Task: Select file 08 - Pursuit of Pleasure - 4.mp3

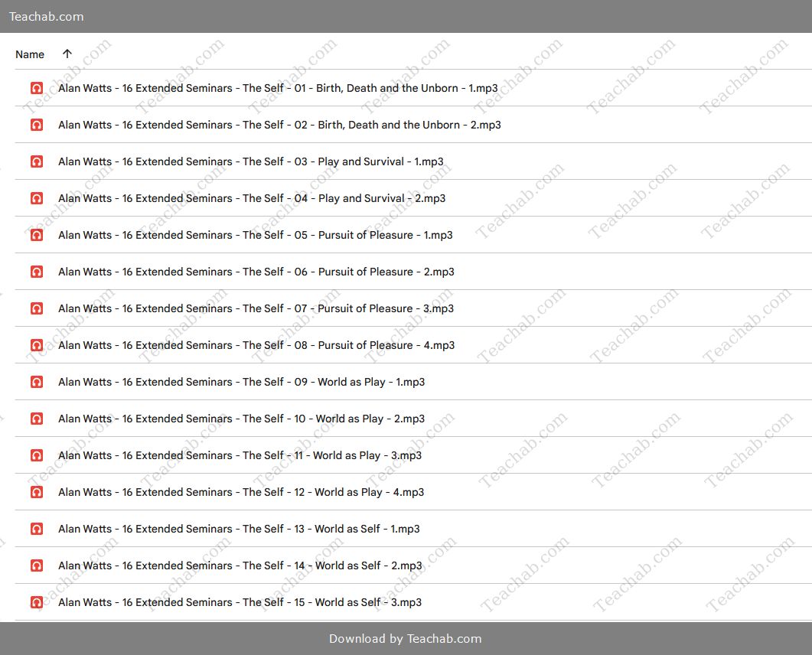Action: coord(256,345)
